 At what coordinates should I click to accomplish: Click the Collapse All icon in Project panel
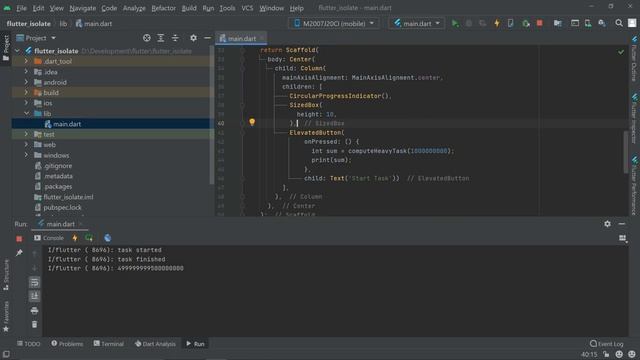point(175,38)
